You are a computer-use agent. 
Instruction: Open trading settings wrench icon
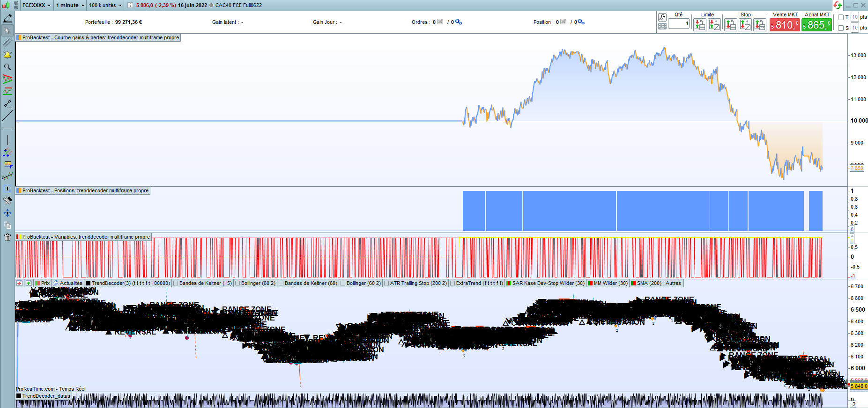tap(662, 17)
